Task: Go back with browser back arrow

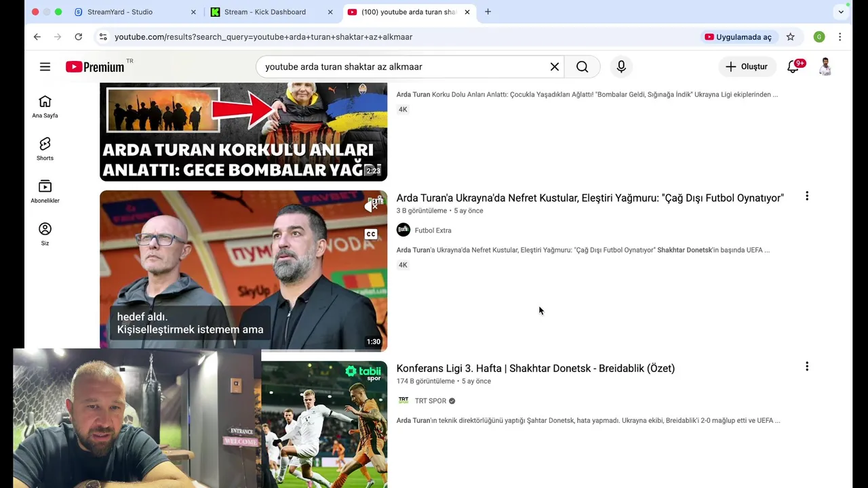Action: [x=37, y=37]
